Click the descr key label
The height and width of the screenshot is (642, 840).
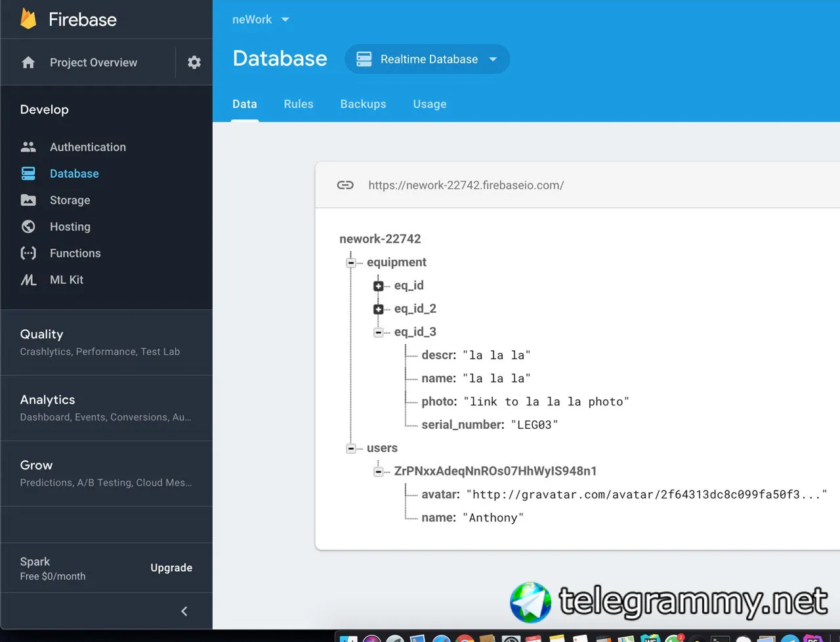[x=439, y=355]
